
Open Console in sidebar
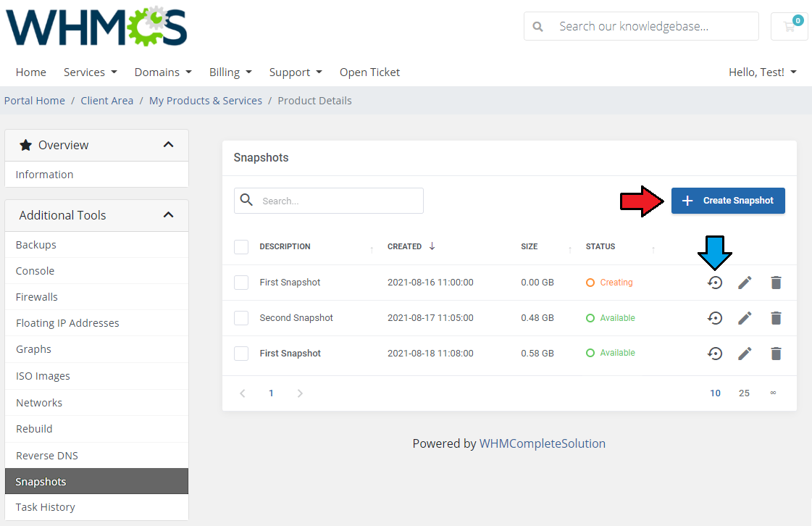click(96, 270)
